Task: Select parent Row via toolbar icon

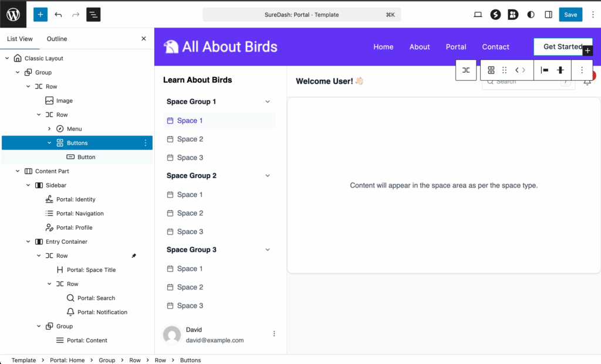Action: tap(465, 70)
